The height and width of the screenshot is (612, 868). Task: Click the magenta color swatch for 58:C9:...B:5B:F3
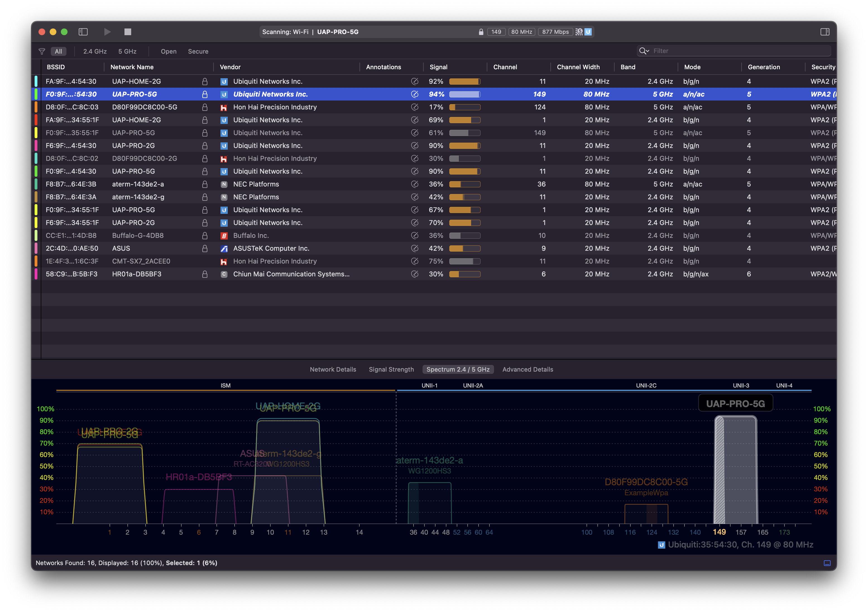tap(36, 274)
